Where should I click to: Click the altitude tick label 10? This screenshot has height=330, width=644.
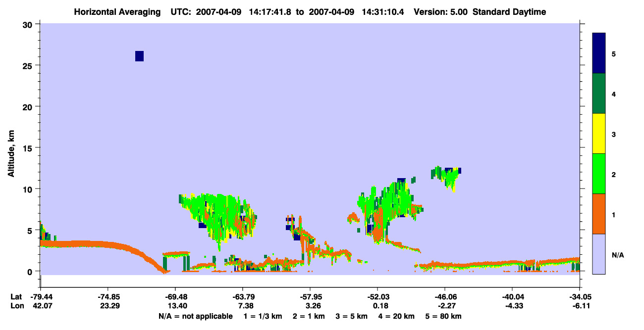click(x=28, y=189)
